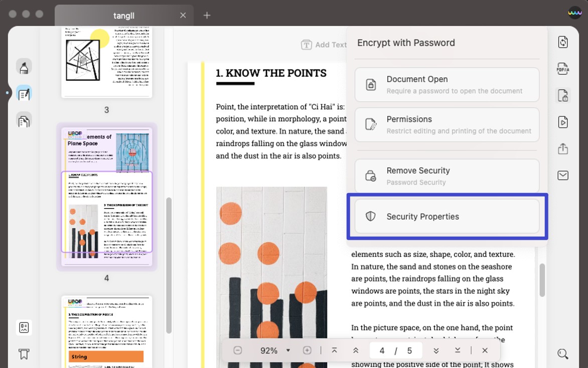Choose Remove Security
Viewport: 588px width, 368px height.
coord(447,175)
